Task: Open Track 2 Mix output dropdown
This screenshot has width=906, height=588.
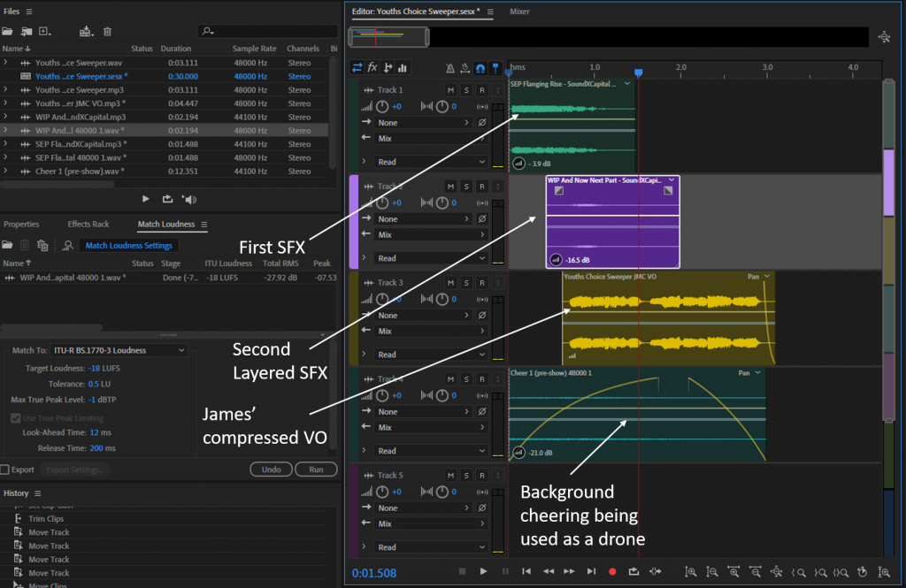Action: click(x=430, y=234)
